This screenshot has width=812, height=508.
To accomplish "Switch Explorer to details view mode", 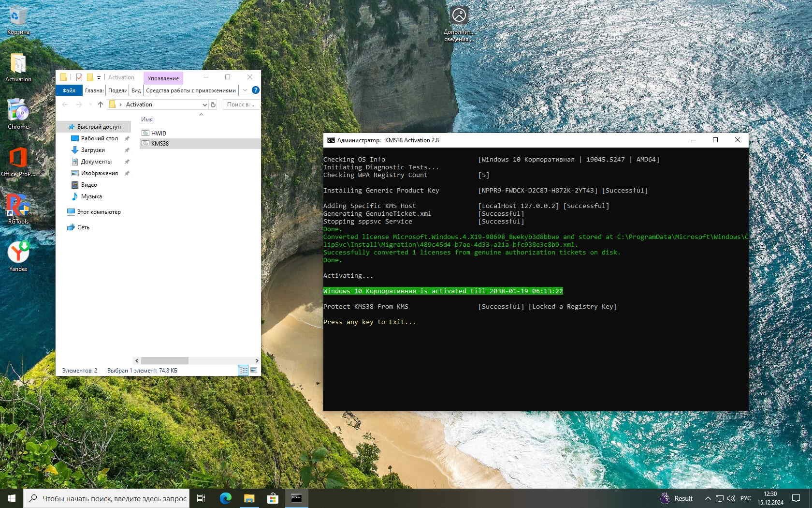I will tap(243, 370).
